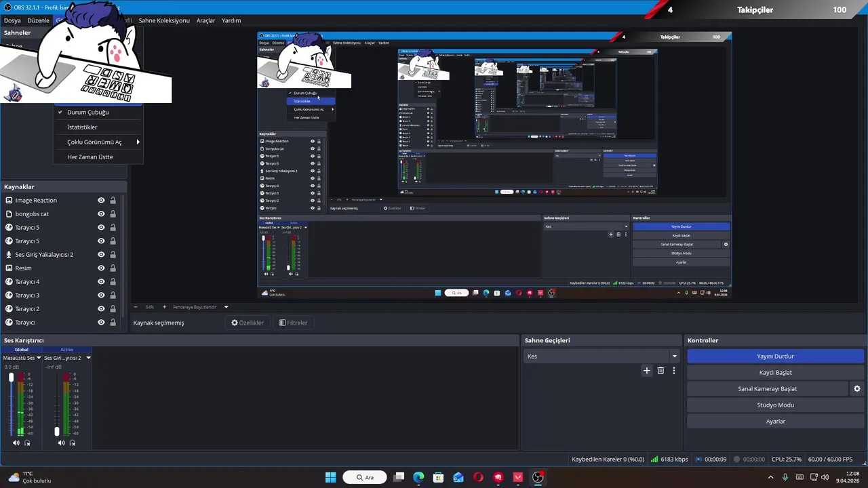
Task: Click monitoring icon under Masaüstü Ses channel
Action: pyautogui.click(x=27, y=443)
